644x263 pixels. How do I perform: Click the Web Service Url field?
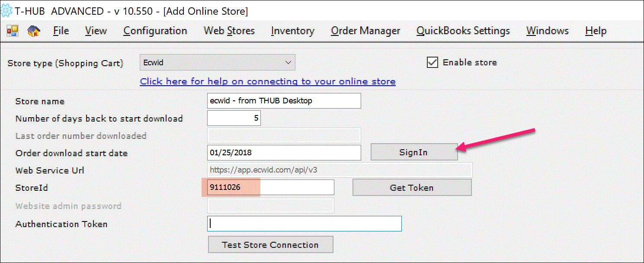[340, 170]
